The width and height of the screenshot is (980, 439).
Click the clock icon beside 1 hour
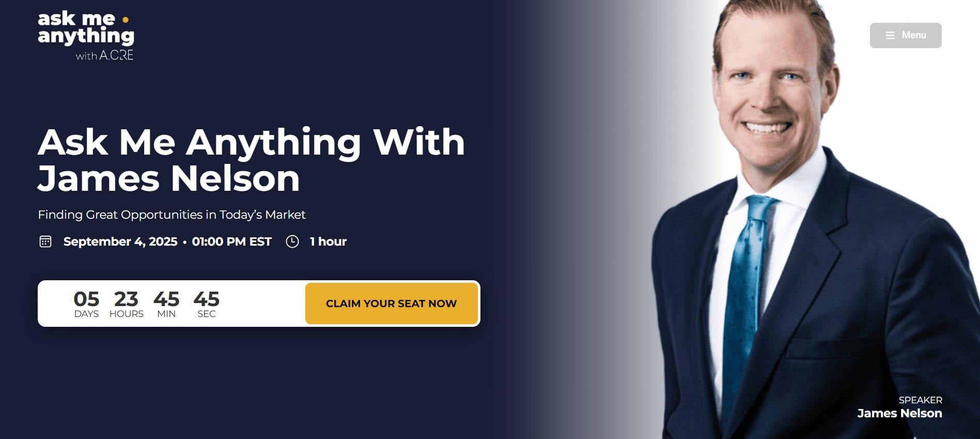[292, 241]
